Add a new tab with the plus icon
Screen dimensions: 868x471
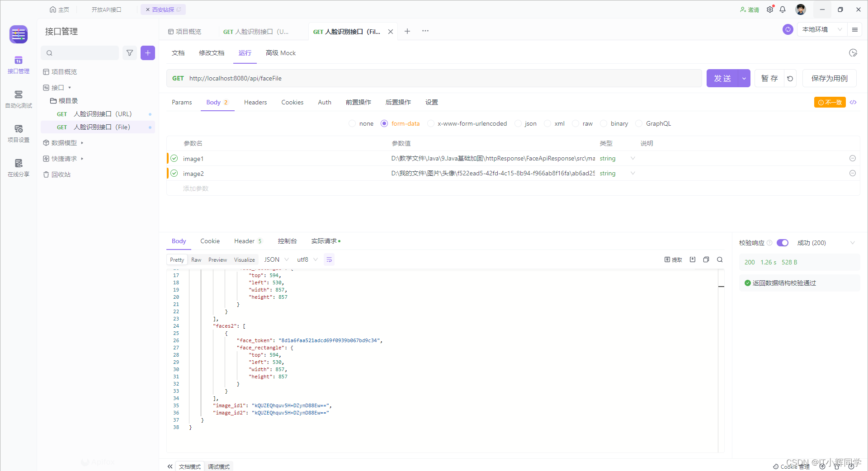(407, 31)
